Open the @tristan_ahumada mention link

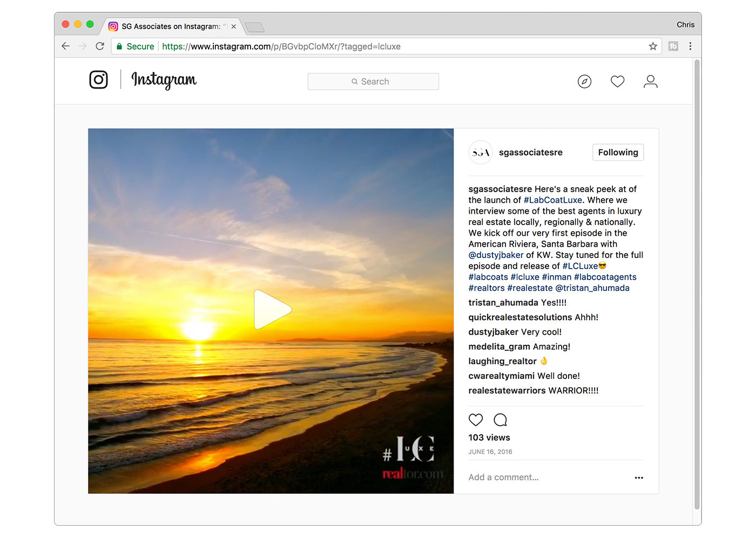coord(592,288)
